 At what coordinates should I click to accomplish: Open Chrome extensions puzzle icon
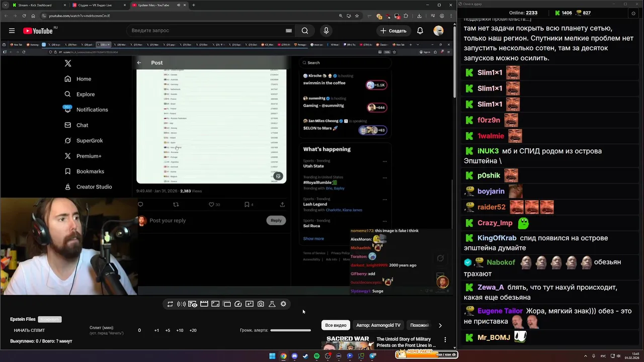pyautogui.click(x=407, y=16)
